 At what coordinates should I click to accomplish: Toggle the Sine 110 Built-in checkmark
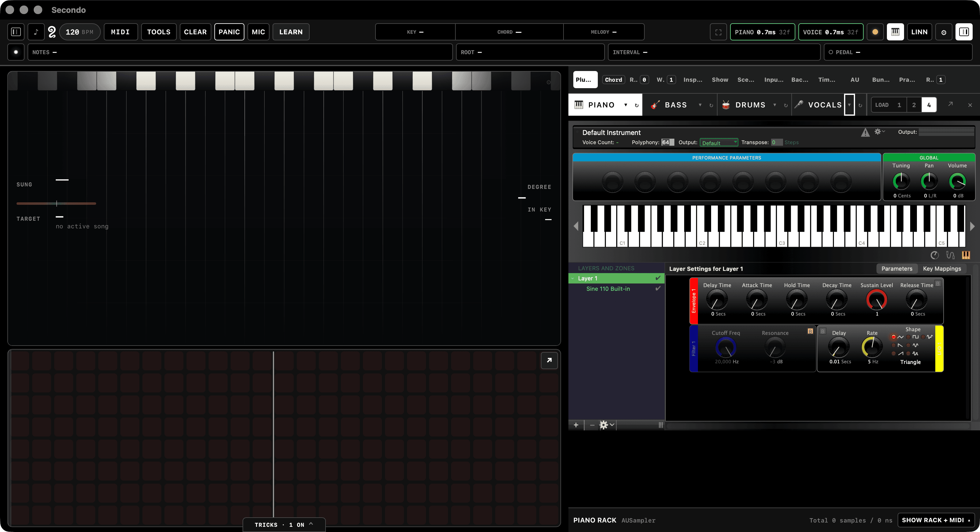click(658, 289)
